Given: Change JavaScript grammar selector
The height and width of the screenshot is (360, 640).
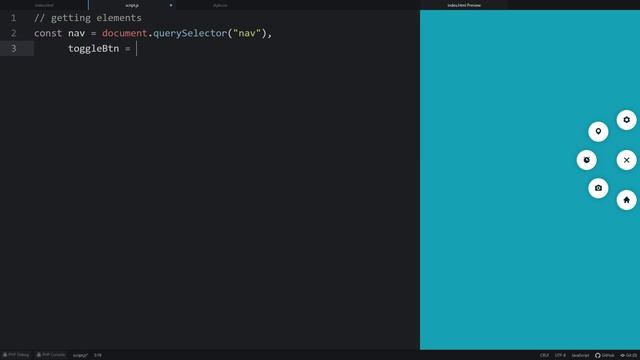Looking at the screenshot, I should coord(580,355).
